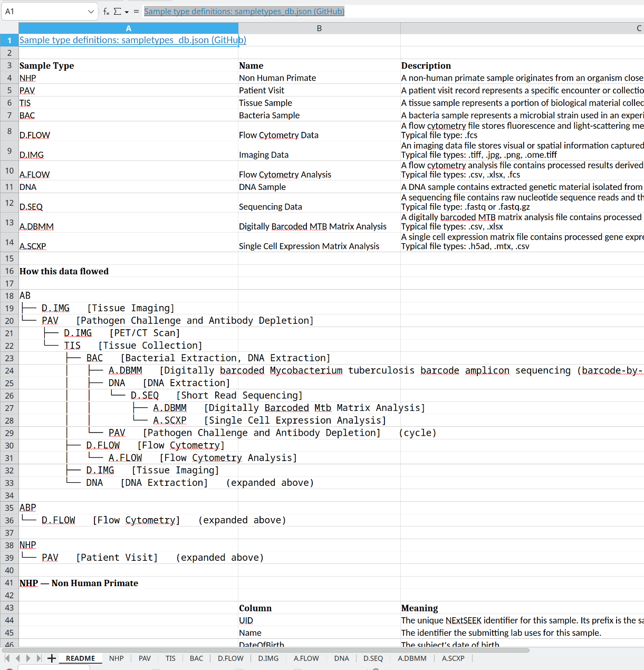Open the Select Function dropdown arrow beside sigma
This screenshot has height=670, width=644.
coord(127,12)
